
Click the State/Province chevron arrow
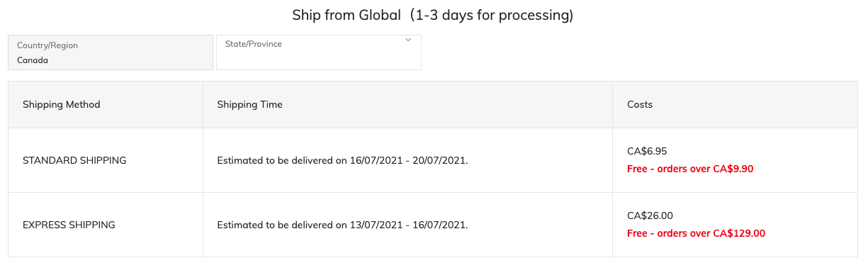(x=408, y=40)
